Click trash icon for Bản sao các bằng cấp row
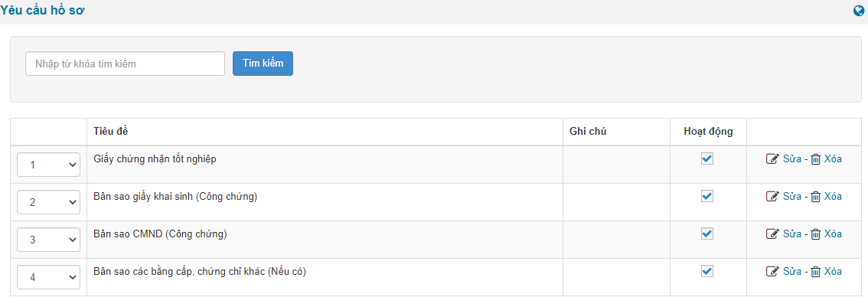Screen dimensions: 868x307 pos(816,272)
